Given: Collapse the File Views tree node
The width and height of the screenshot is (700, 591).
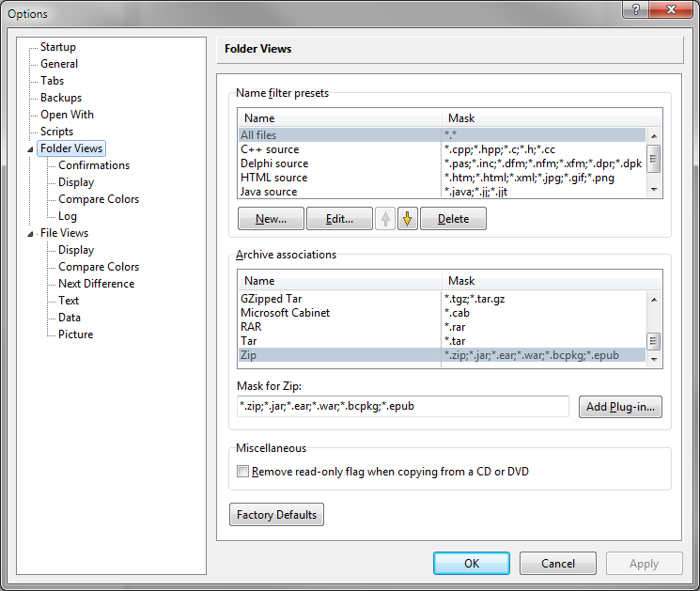Looking at the screenshot, I should (x=30, y=234).
